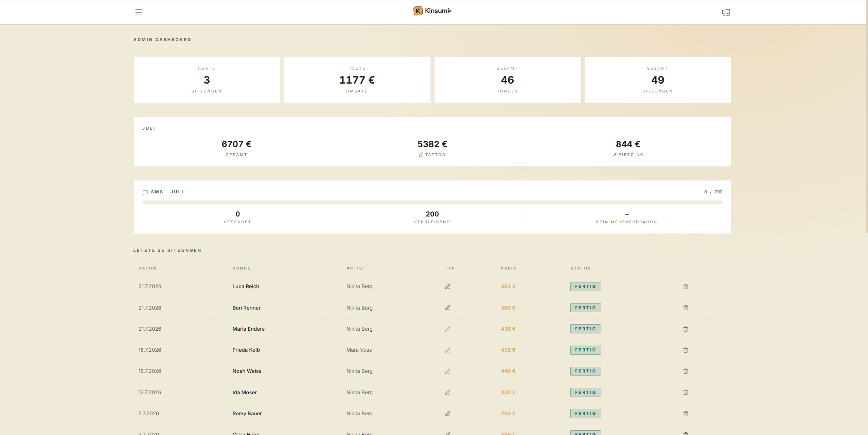
Task: Click the SMS message bubble icon
Action: point(145,192)
